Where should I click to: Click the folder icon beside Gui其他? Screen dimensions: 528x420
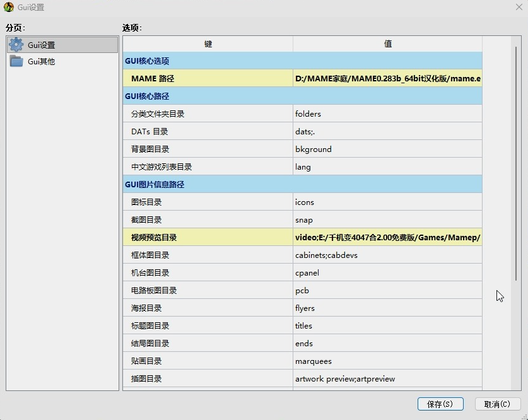coord(16,61)
